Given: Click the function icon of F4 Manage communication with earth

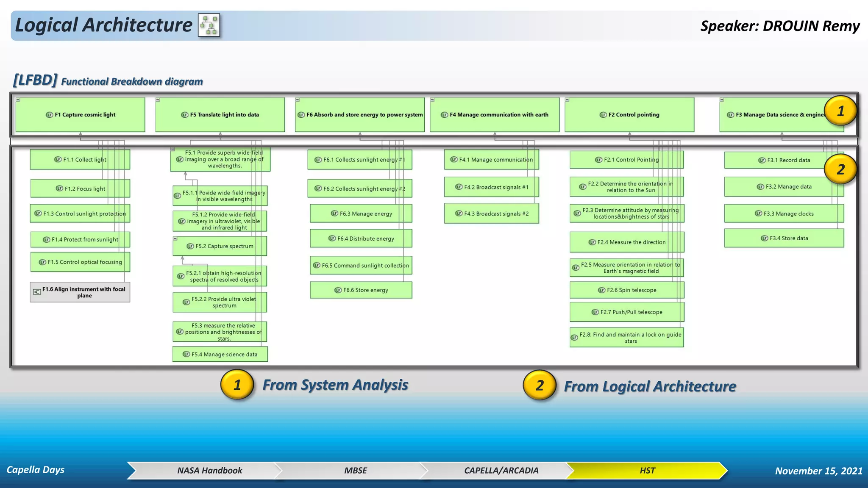Looking at the screenshot, I should [445, 115].
